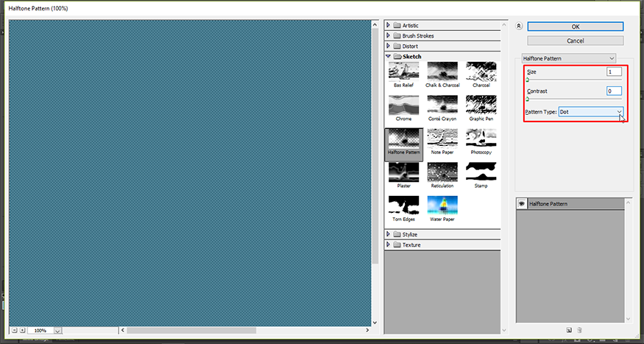Delete effect layer trash icon
Image resolution: width=644 pixels, height=344 pixels.
tap(579, 329)
